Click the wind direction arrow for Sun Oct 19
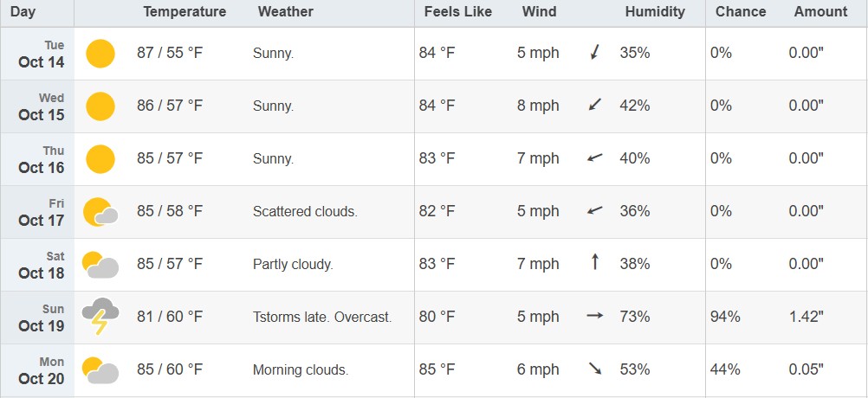The height and width of the screenshot is (398, 868). click(x=594, y=316)
